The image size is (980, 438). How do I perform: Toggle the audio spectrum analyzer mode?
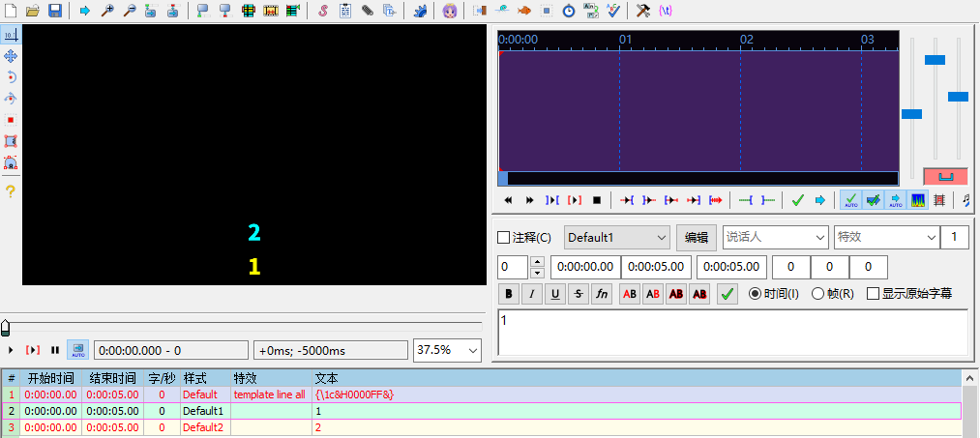click(x=918, y=200)
